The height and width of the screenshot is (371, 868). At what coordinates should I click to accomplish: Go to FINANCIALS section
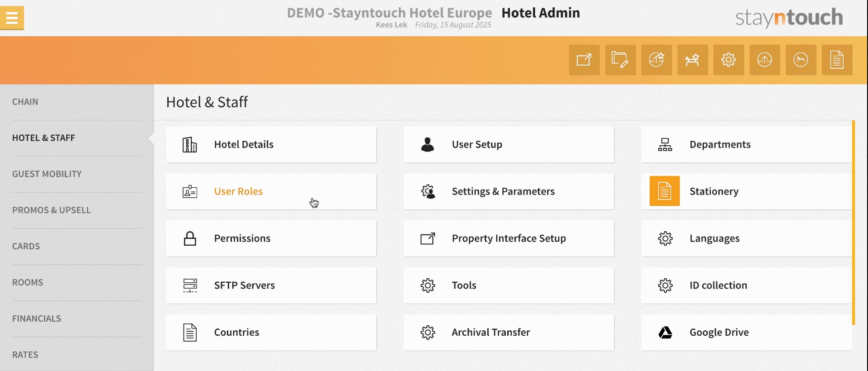pos(37,319)
